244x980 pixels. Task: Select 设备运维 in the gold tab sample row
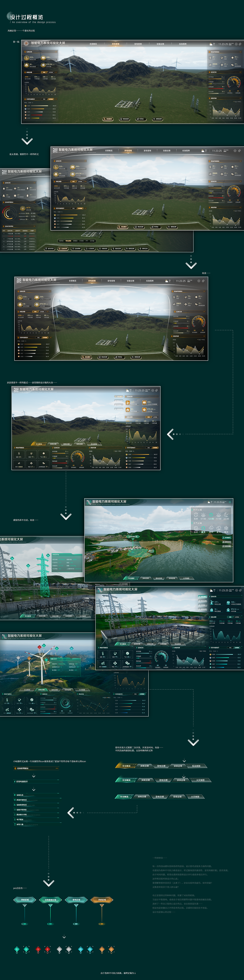[178, 766]
